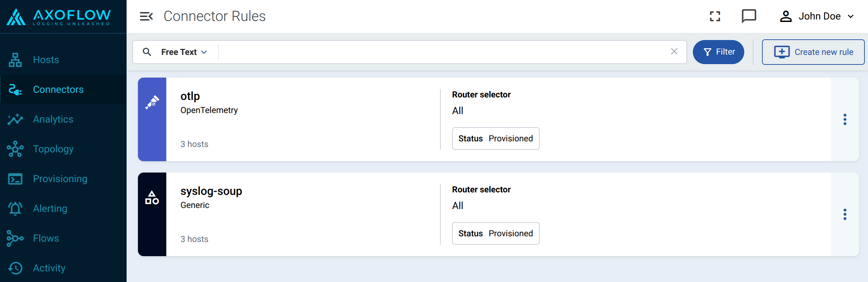Collapse the sidebar with the menu icon
Image resolution: width=868 pixels, height=282 pixels.
point(146,16)
